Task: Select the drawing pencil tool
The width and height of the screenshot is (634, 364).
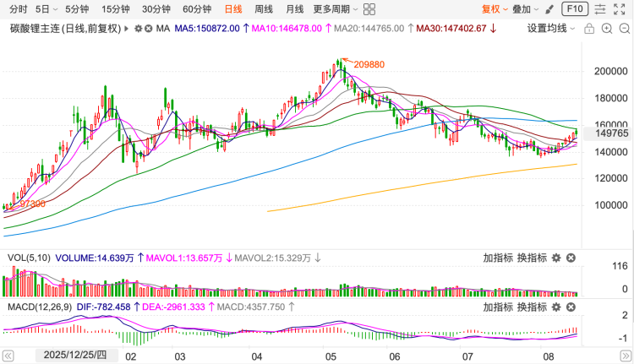Action: (549, 9)
